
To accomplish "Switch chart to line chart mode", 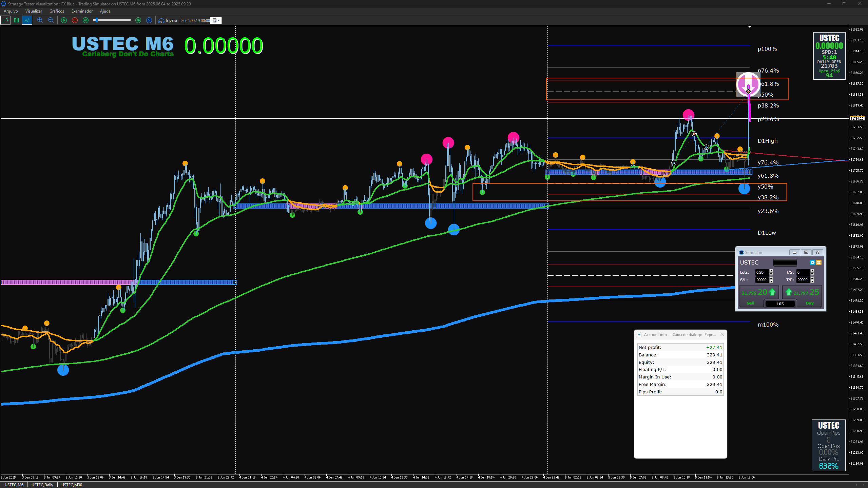I will click(27, 20).
